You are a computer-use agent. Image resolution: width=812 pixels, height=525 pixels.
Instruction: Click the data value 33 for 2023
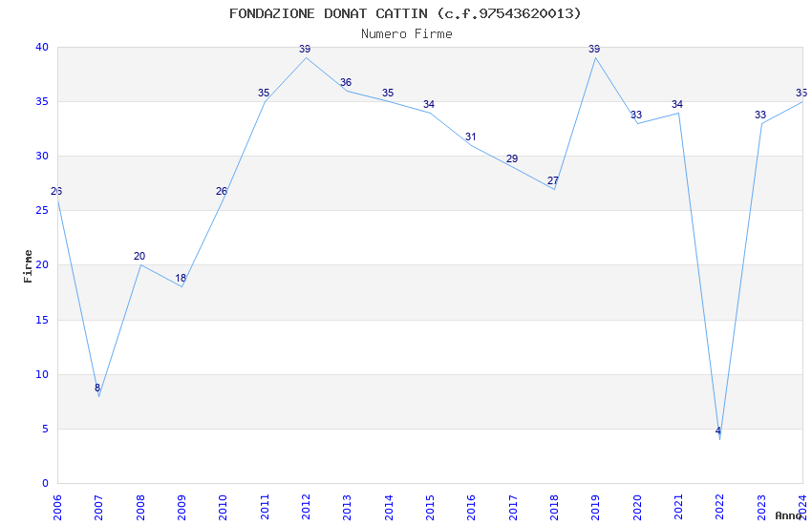click(760, 115)
